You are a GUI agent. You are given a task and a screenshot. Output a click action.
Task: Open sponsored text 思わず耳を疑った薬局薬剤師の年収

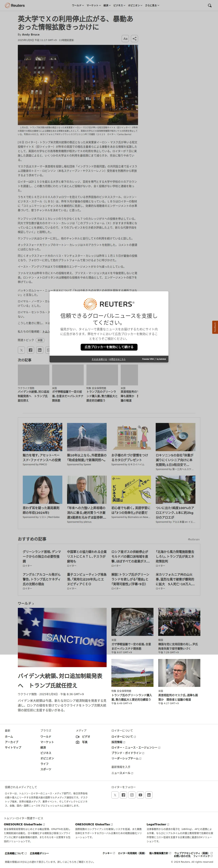coord(41,510)
